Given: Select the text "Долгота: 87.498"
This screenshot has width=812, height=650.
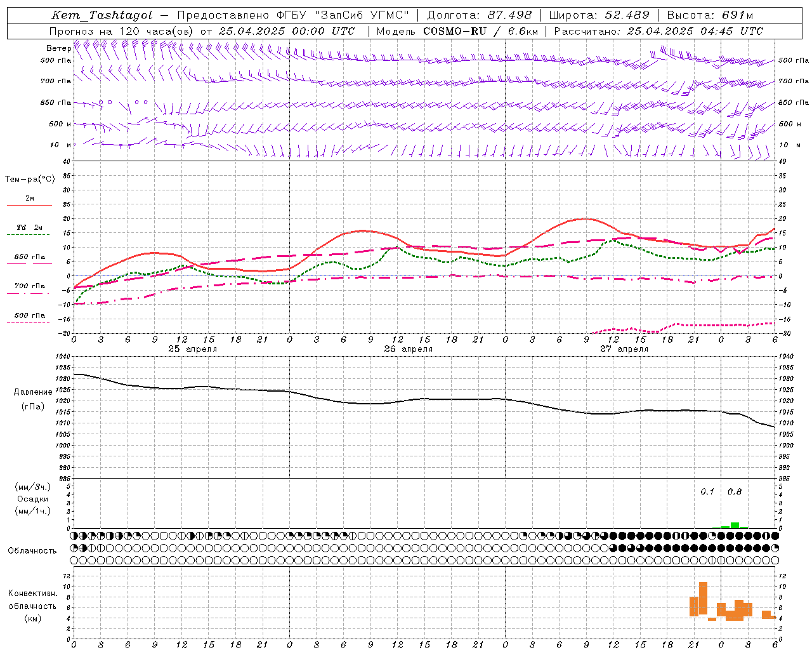Looking at the screenshot, I should (479, 15).
